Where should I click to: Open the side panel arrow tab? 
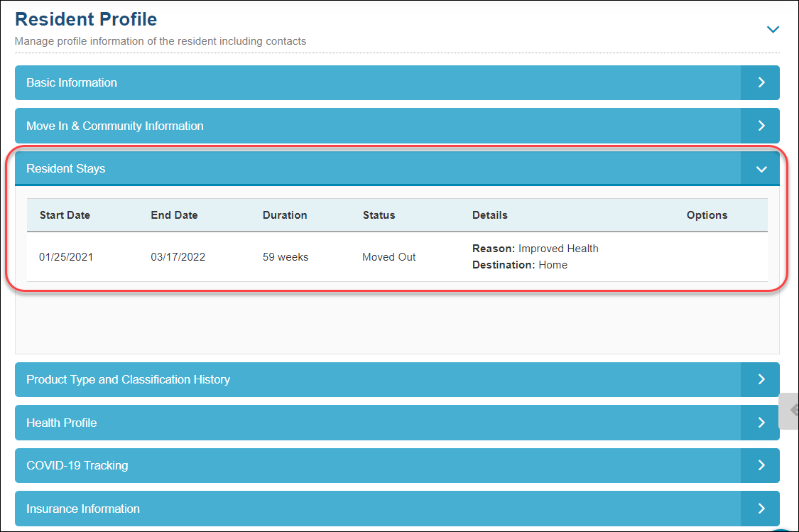(789, 411)
